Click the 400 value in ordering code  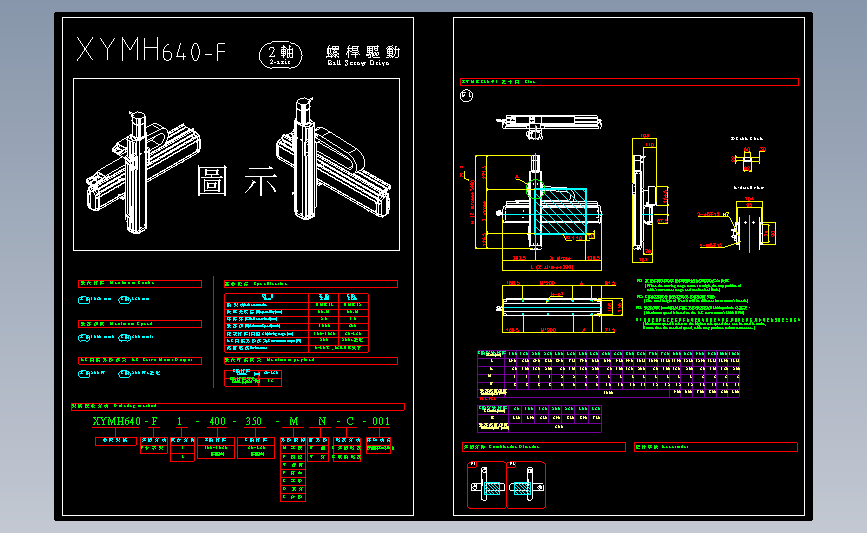(217, 421)
